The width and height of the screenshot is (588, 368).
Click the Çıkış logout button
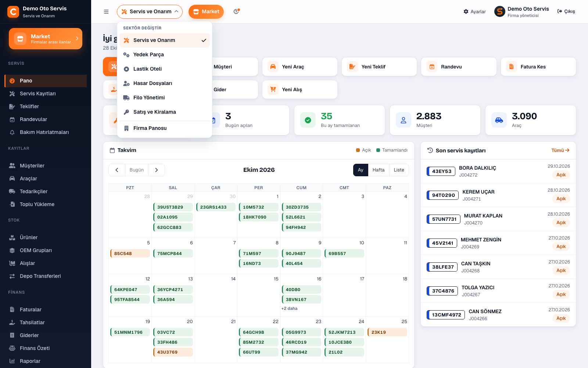pos(566,11)
